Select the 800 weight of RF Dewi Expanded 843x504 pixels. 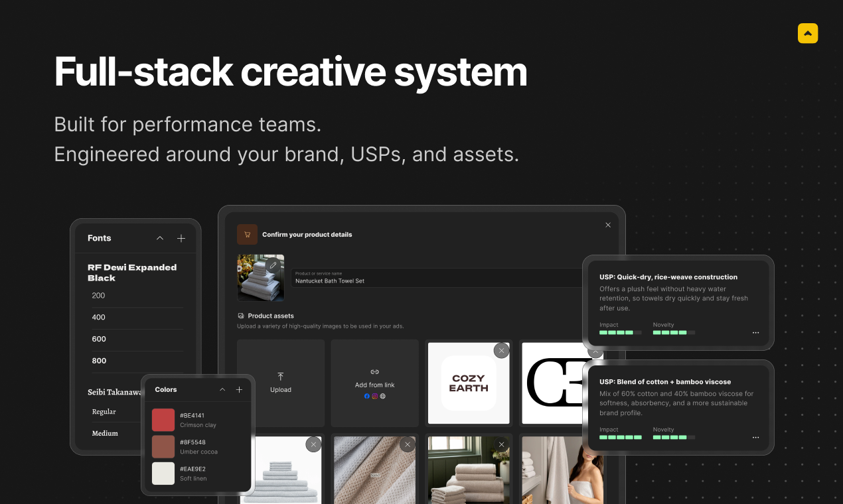coord(99,360)
